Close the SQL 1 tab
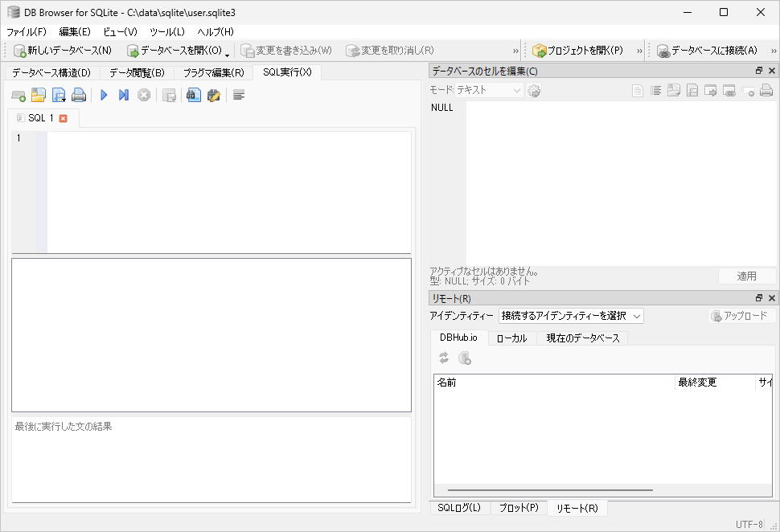 click(x=61, y=117)
